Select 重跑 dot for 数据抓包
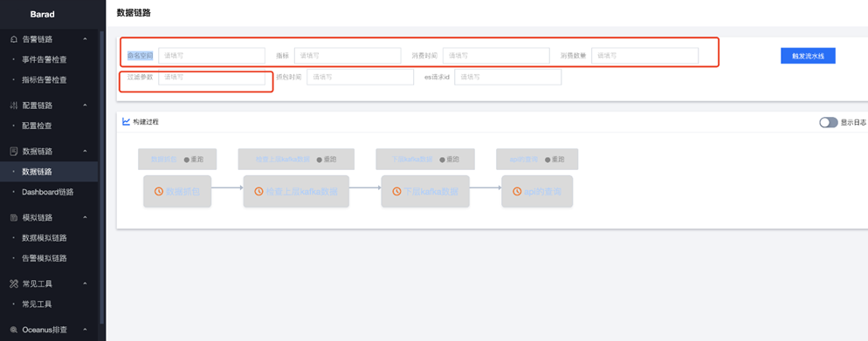This screenshot has height=341, width=868. coord(187,160)
